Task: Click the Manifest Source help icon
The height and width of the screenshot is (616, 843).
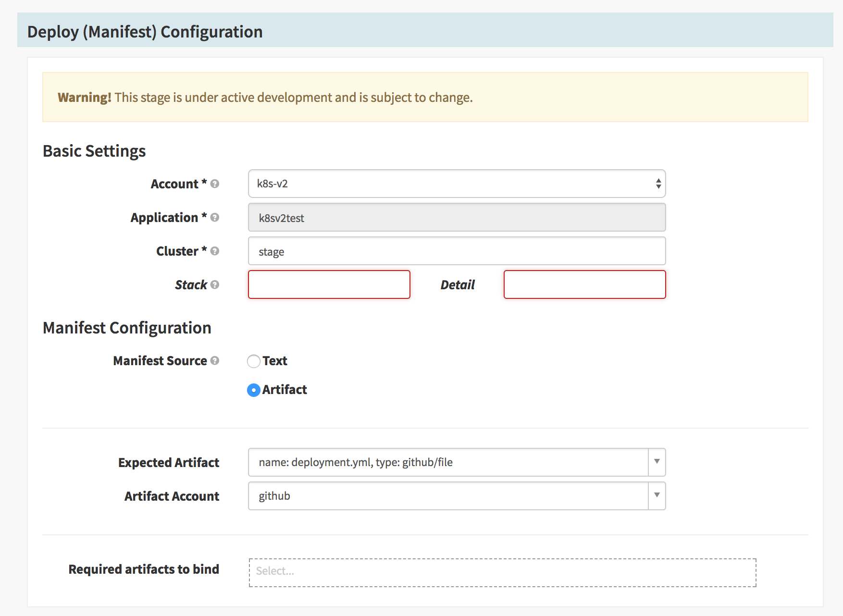Action: point(215,360)
